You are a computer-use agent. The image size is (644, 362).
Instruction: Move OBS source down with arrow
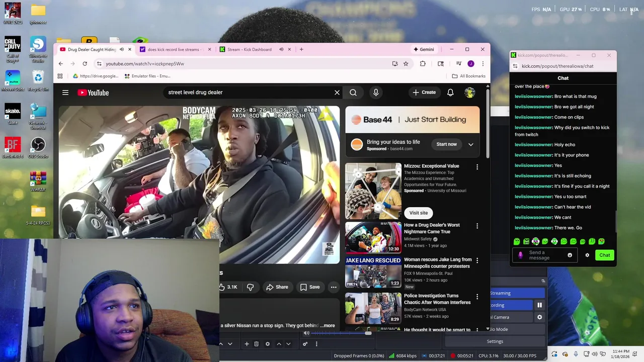[x=288, y=344]
